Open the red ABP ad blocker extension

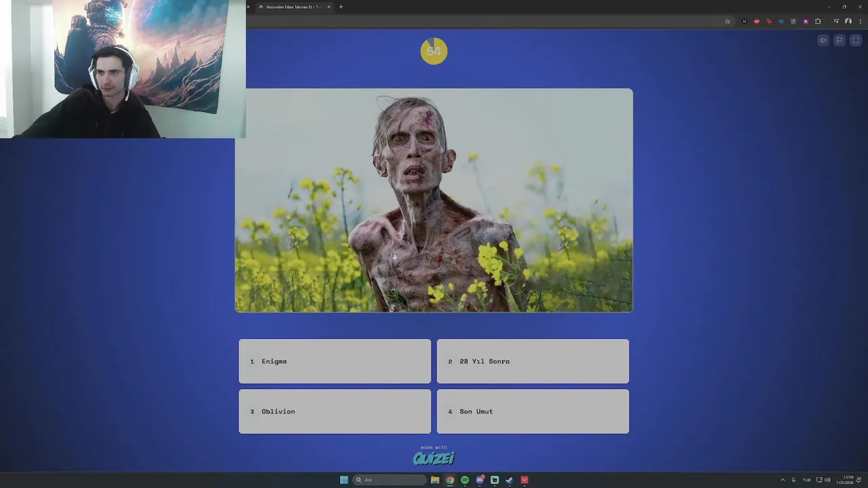[757, 22]
